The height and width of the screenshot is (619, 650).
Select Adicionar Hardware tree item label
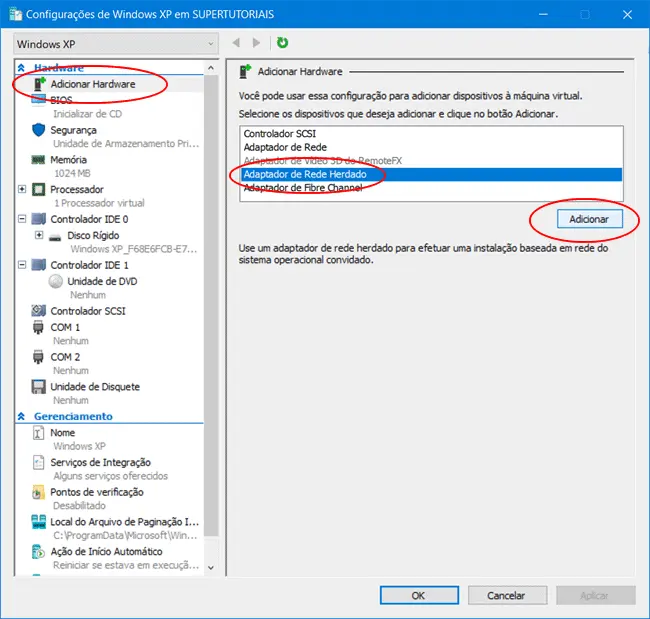click(93, 84)
